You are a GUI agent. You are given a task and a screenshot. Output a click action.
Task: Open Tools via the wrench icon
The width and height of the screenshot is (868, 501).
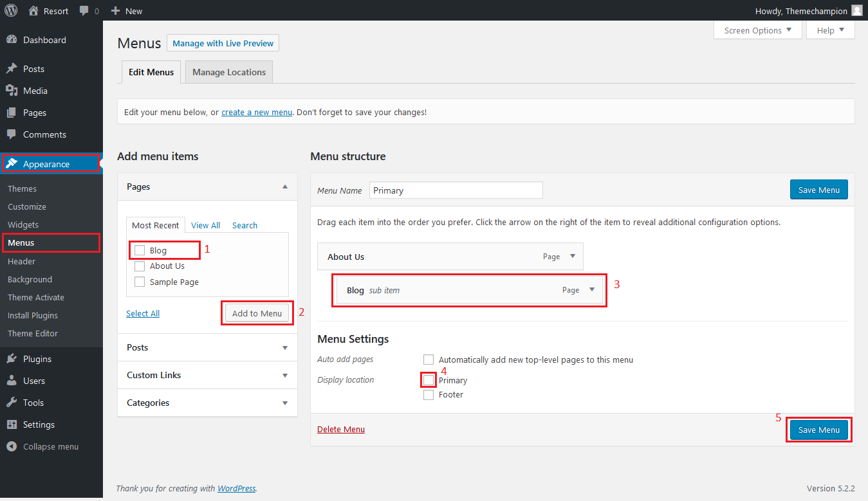pyautogui.click(x=12, y=403)
